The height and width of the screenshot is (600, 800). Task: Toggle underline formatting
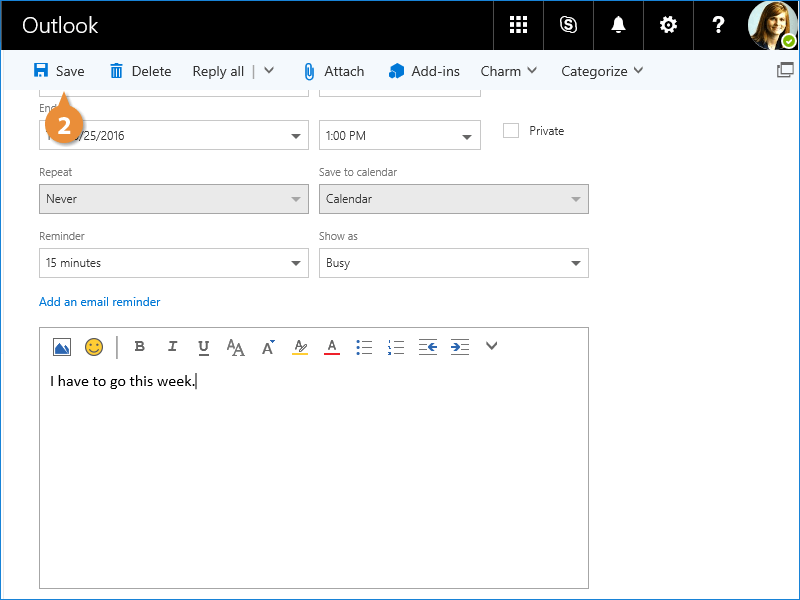204,347
